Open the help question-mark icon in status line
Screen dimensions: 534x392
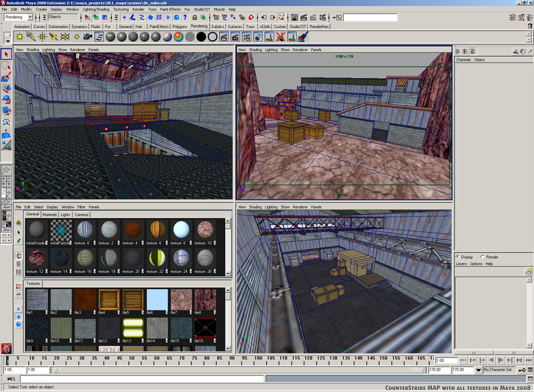tap(185, 17)
